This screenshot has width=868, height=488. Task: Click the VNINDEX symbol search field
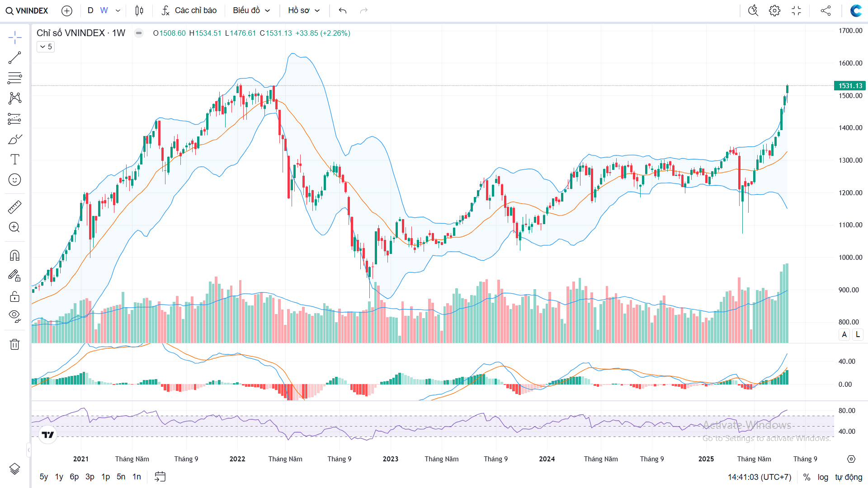click(x=27, y=10)
